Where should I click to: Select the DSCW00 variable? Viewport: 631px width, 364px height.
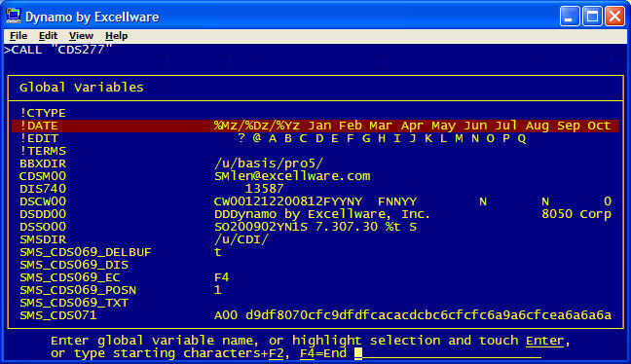43,201
